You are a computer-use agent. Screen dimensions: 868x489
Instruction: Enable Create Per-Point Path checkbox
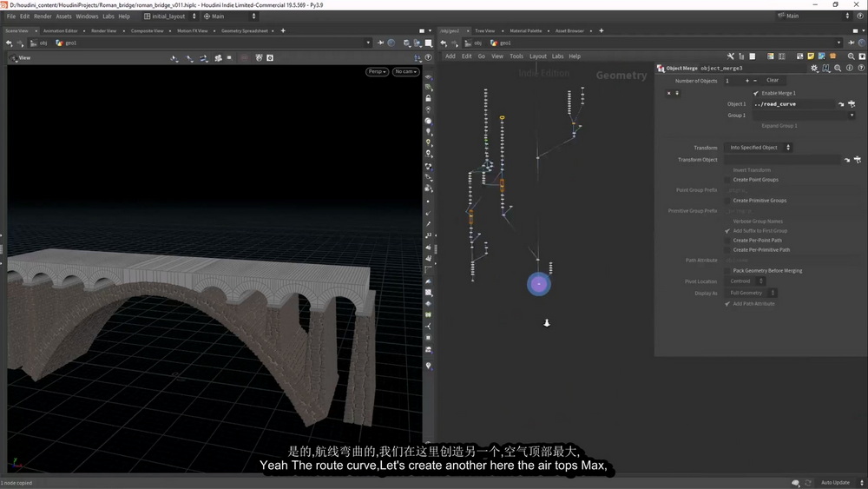(727, 241)
